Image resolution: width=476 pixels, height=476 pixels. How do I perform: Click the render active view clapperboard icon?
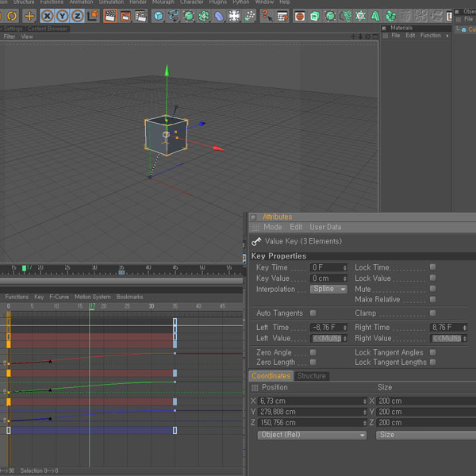[109, 16]
